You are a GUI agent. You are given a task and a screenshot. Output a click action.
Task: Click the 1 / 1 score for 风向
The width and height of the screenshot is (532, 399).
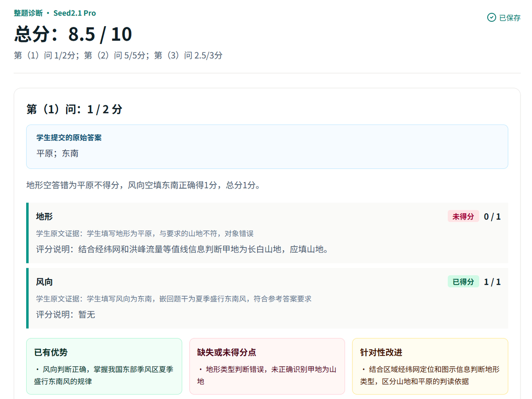click(492, 282)
